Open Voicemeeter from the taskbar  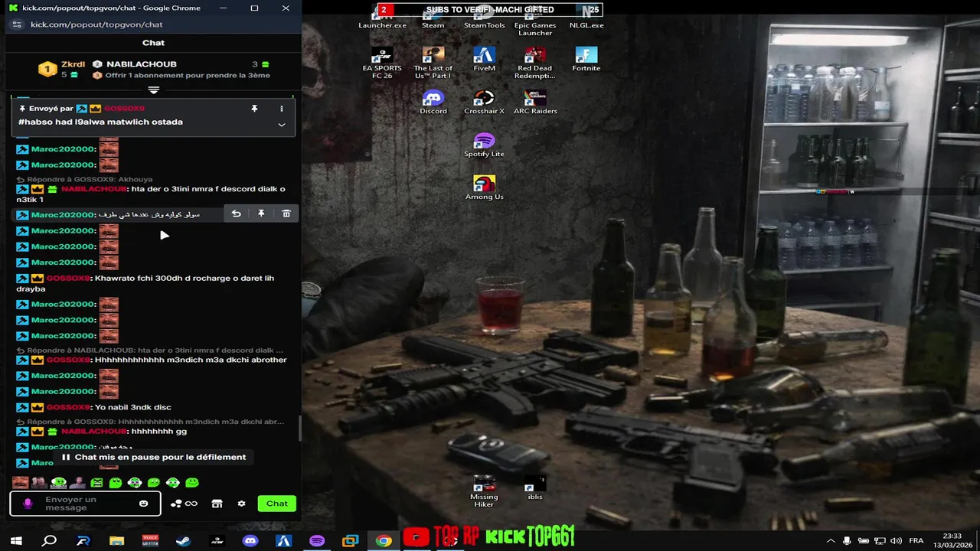(150, 541)
